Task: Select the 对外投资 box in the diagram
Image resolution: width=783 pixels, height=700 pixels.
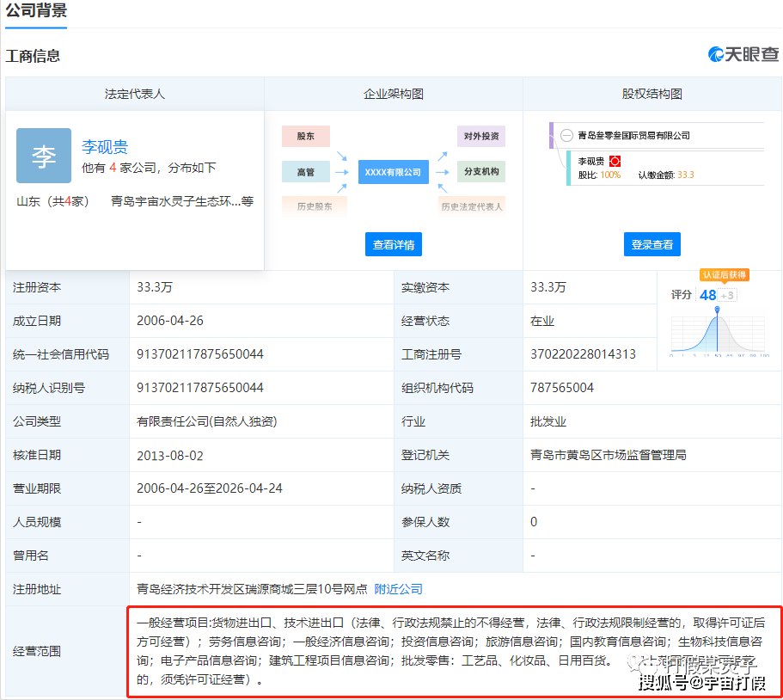Action: point(481,136)
